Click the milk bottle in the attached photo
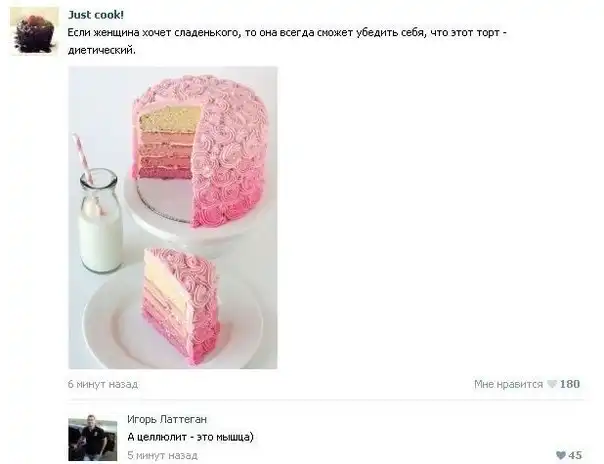The height and width of the screenshot is (464, 604). [x=100, y=220]
